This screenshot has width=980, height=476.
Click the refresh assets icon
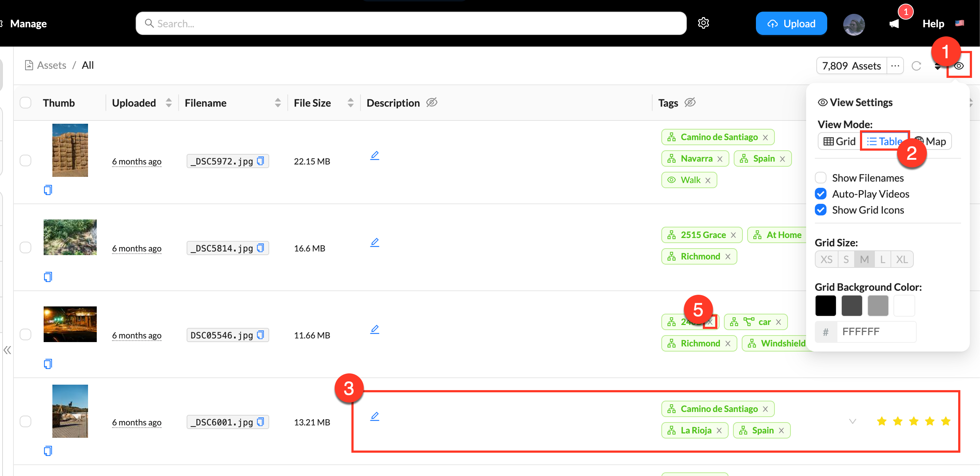[x=916, y=66]
